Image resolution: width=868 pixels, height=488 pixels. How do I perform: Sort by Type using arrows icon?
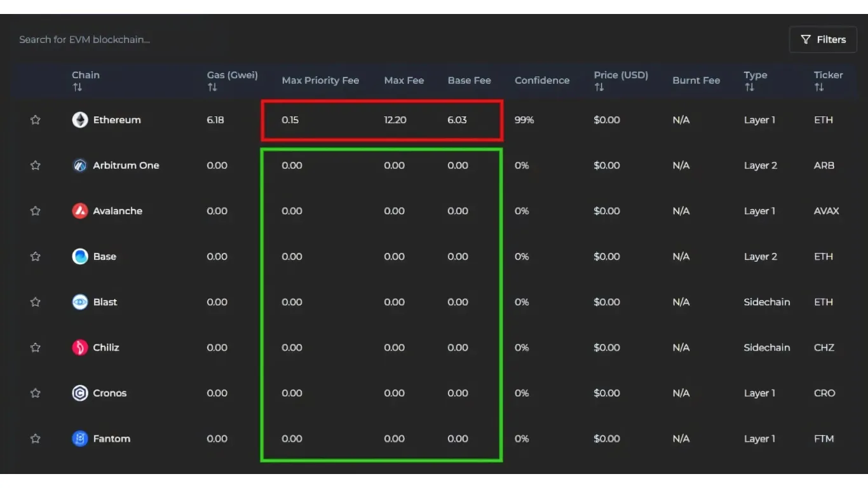click(x=749, y=88)
